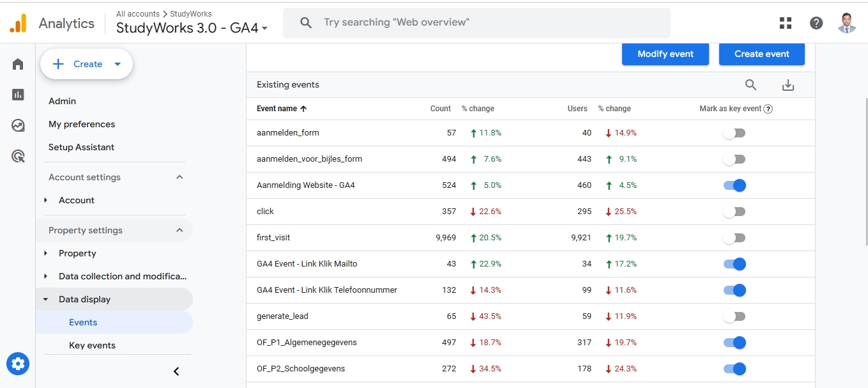Click the Modify event button
The width and height of the screenshot is (868, 388).
[666, 54]
